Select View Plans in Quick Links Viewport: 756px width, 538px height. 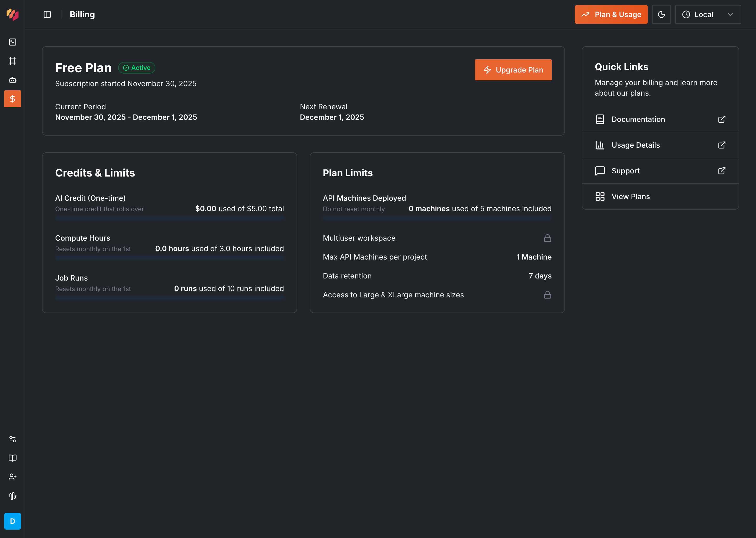point(660,197)
